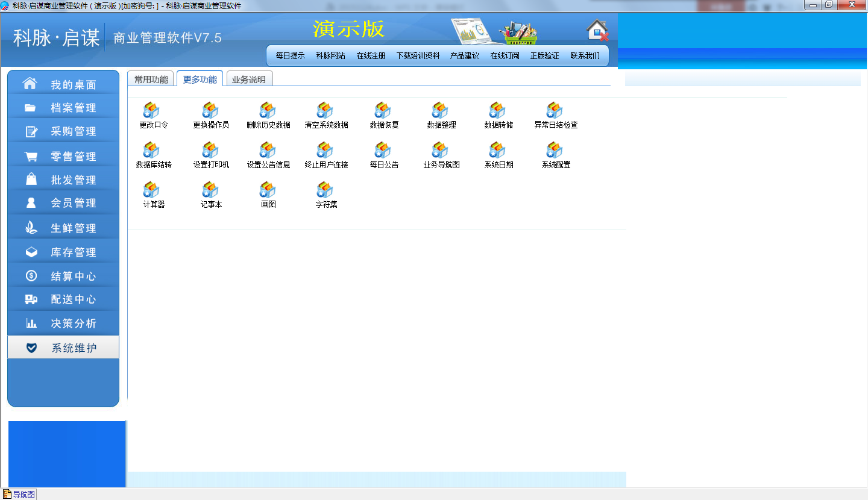Viewport: 868px width, 500px height.
Task: Restore down the application window
Action: point(829,5)
